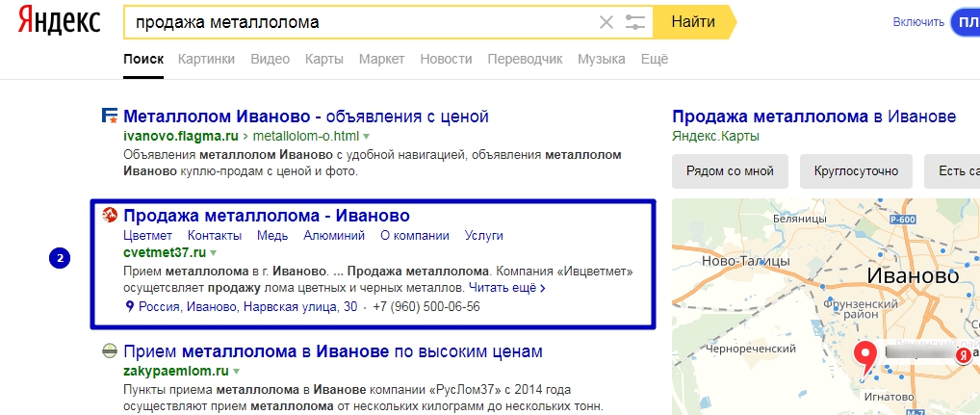The width and height of the screenshot is (980, 415).
Task: Click the location pin icon beside Нарвская улица address
Action: click(x=130, y=307)
